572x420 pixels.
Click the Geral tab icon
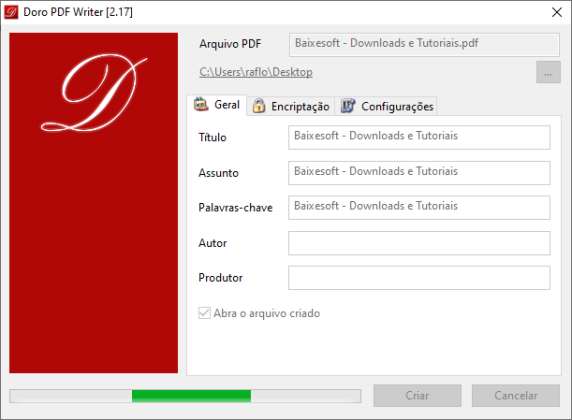pos(201,104)
